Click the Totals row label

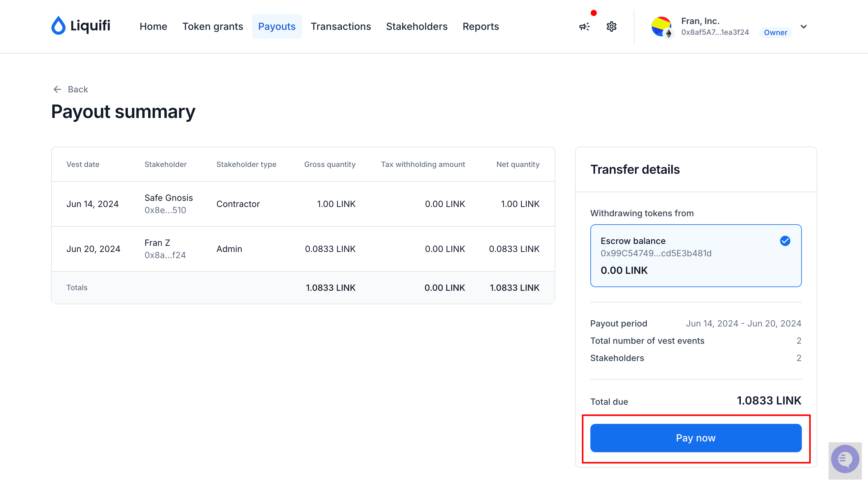pyautogui.click(x=77, y=287)
